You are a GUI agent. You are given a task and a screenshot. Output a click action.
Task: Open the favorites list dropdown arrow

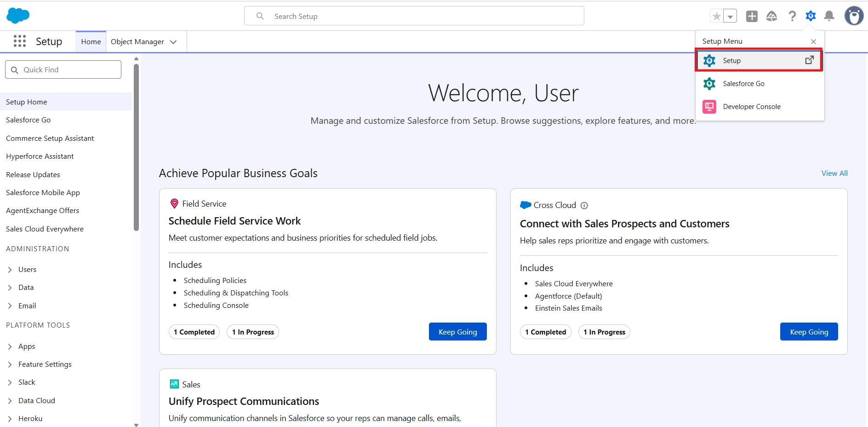click(730, 16)
